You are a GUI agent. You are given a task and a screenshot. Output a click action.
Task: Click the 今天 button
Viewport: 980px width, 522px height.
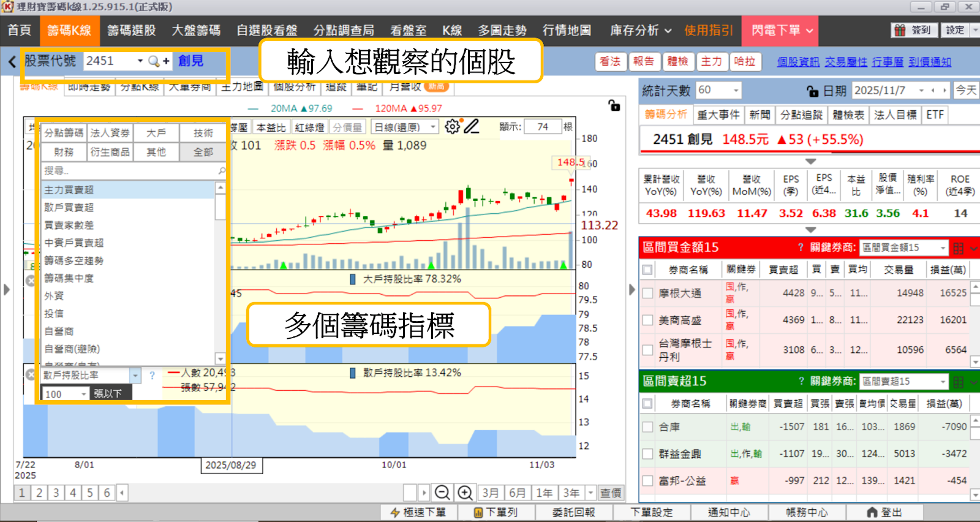[966, 91]
